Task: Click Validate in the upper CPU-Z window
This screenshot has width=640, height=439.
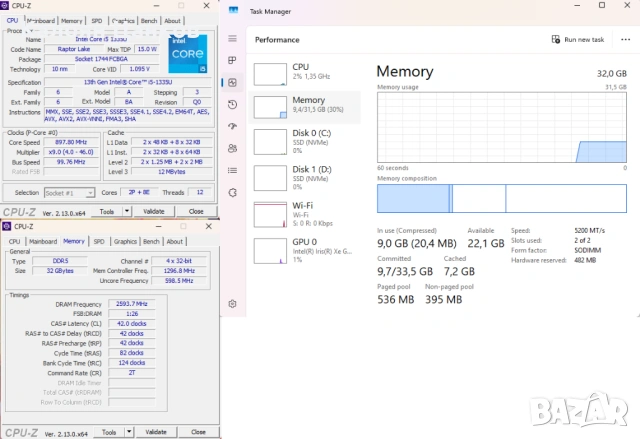Action: [x=155, y=211]
